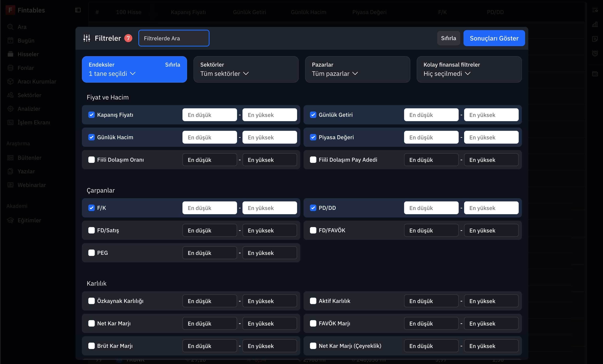This screenshot has width=603, height=364.
Task: Click the Fonlar stack icon
Action: point(10,68)
